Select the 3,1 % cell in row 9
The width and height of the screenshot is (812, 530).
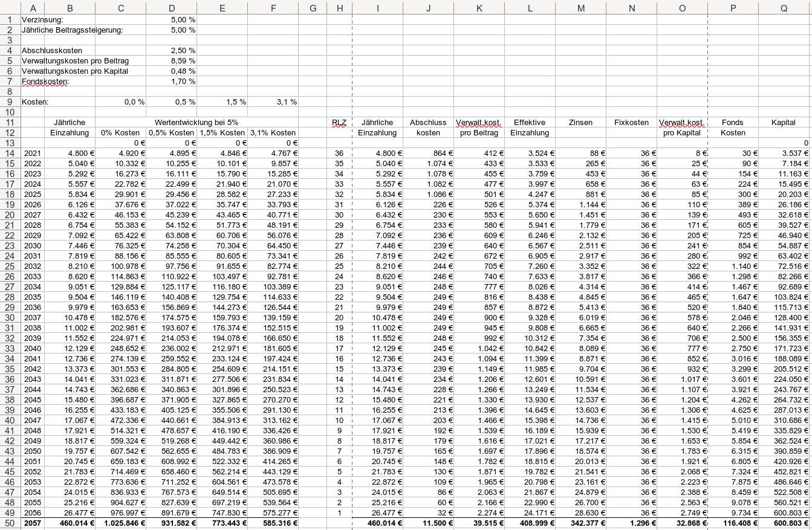pyautogui.click(x=273, y=102)
